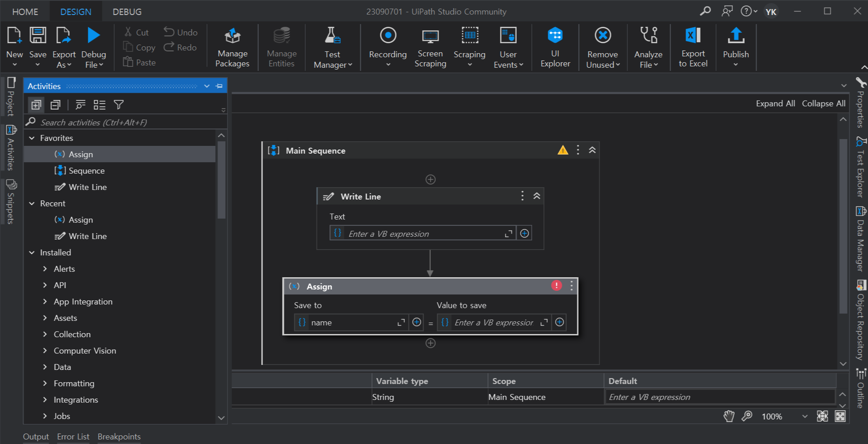Launch UI Explorer
Viewport: 868px width, 444px height.
(555, 48)
